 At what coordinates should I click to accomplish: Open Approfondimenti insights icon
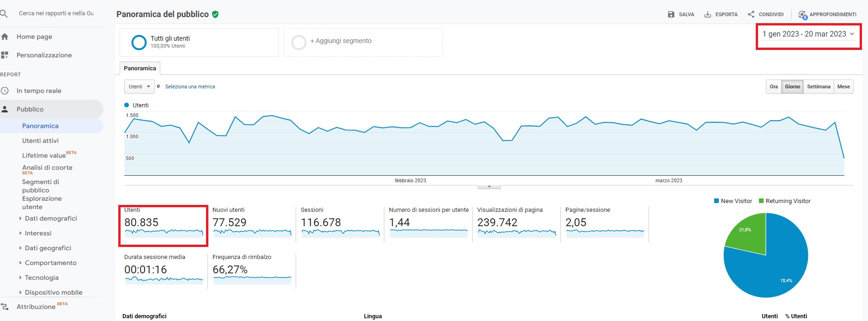coord(802,15)
